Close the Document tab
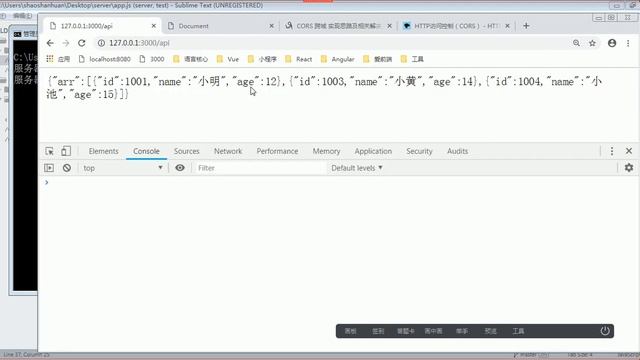The image size is (640, 360). click(271, 26)
